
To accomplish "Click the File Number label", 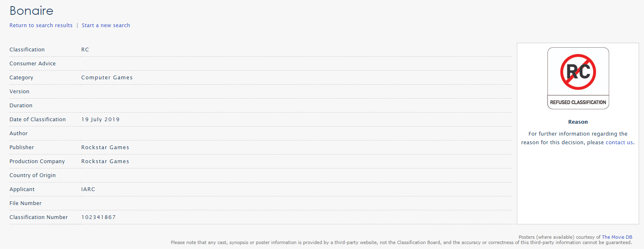I will [25, 203].
